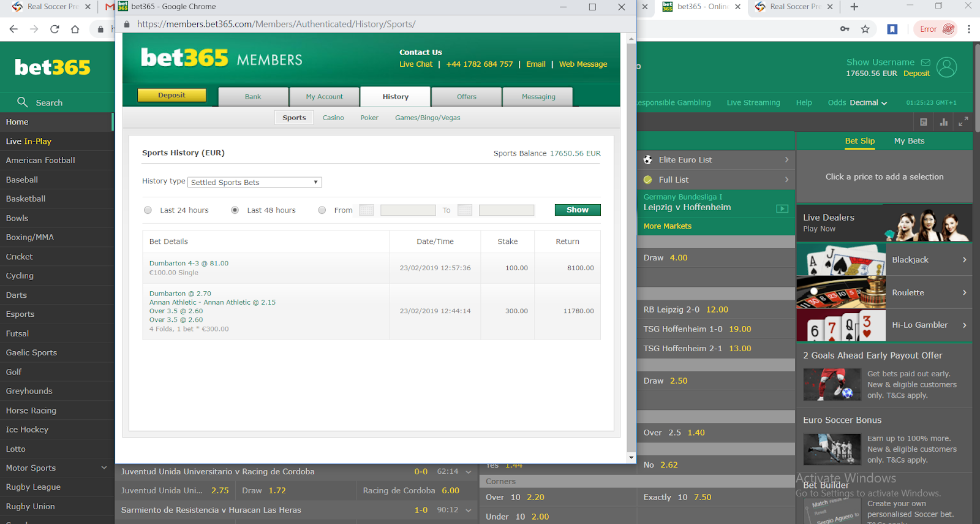
Task: Open the Web Message link
Action: coord(583,64)
